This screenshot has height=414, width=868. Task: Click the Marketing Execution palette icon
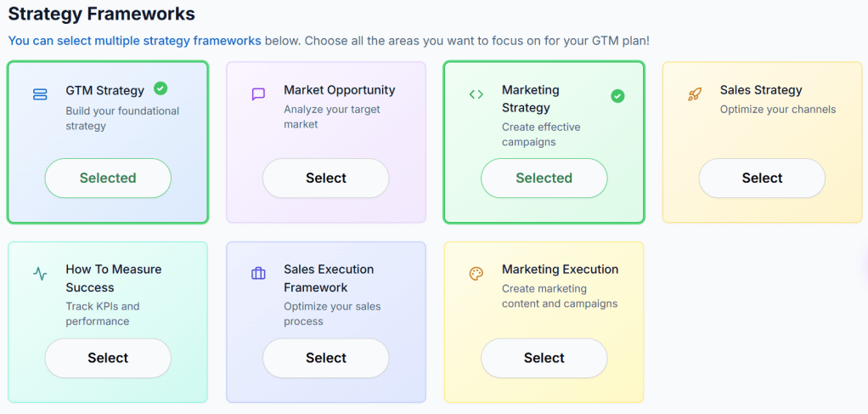[476, 274]
